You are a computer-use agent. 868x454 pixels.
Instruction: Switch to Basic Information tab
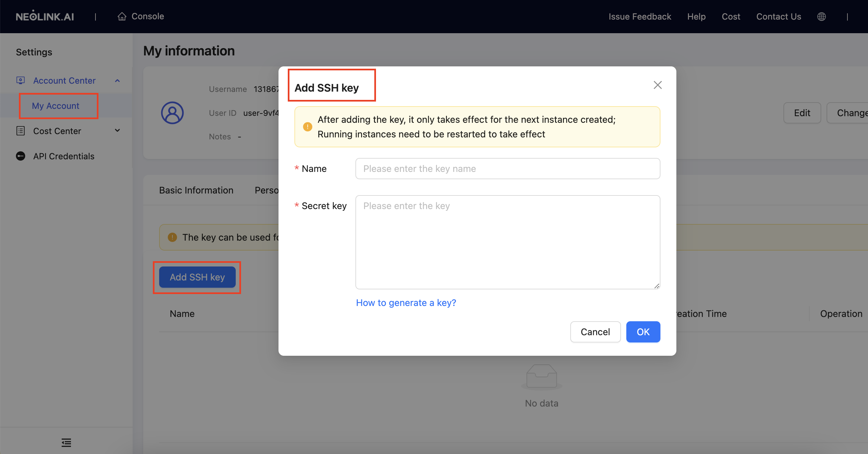(x=196, y=190)
